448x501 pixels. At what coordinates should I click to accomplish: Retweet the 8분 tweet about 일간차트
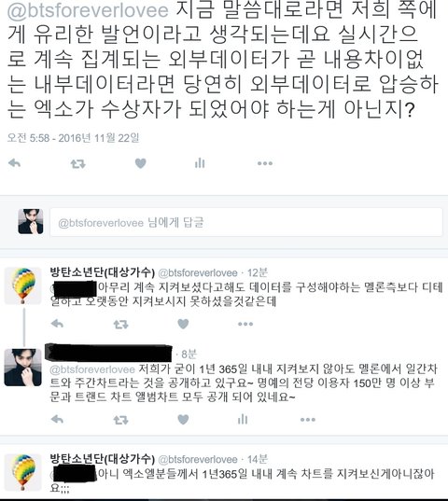pos(120,420)
